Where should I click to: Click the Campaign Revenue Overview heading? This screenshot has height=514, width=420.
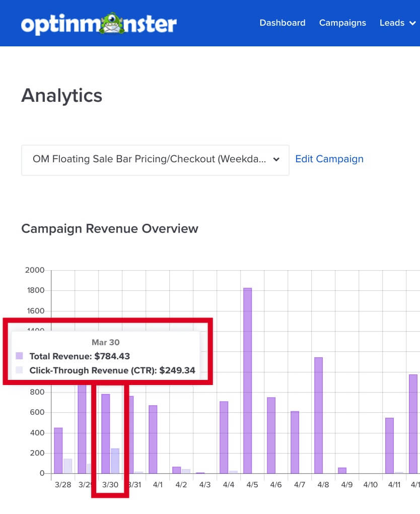click(x=110, y=228)
